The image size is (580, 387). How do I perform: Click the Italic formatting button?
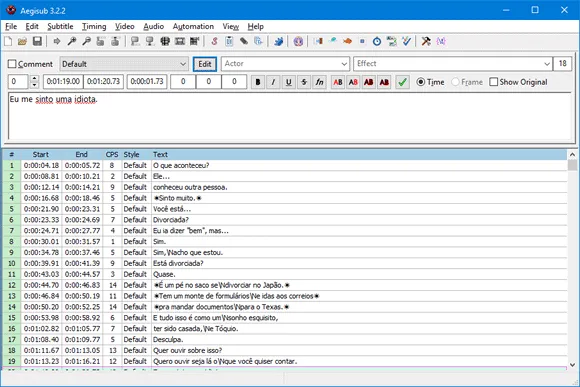(273, 82)
